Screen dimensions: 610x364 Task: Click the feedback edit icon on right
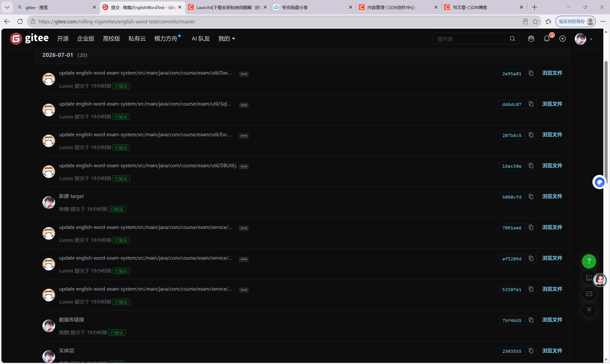(588, 278)
